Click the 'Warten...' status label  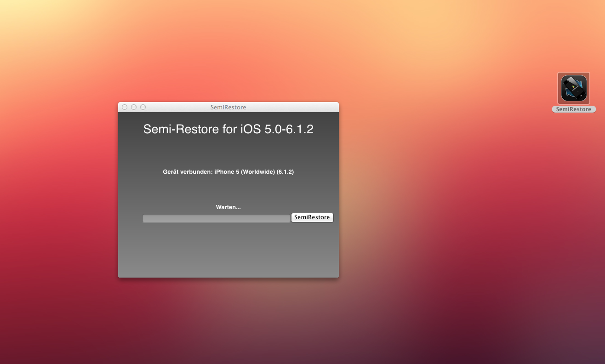228,207
